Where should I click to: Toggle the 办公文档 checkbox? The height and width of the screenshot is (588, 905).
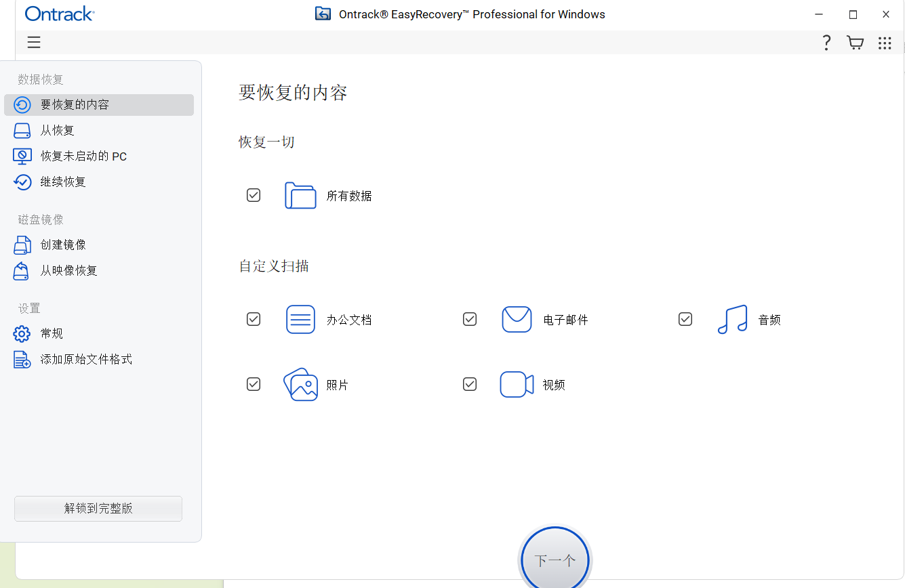tap(254, 319)
